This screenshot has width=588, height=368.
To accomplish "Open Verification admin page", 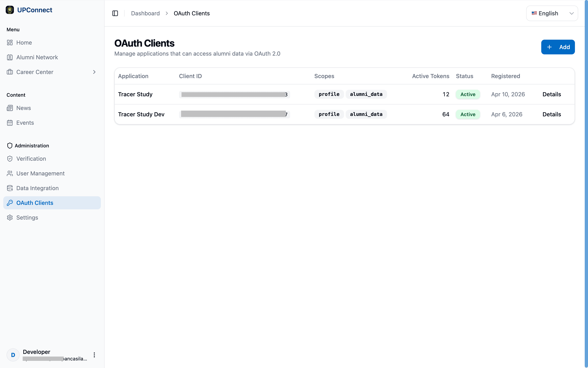I will [52, 159].
